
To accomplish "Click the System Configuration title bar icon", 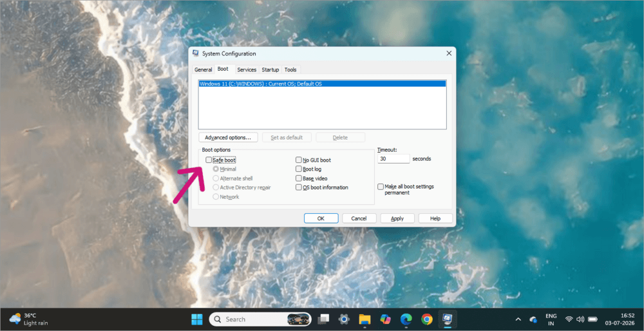I will tap(196, 53).
